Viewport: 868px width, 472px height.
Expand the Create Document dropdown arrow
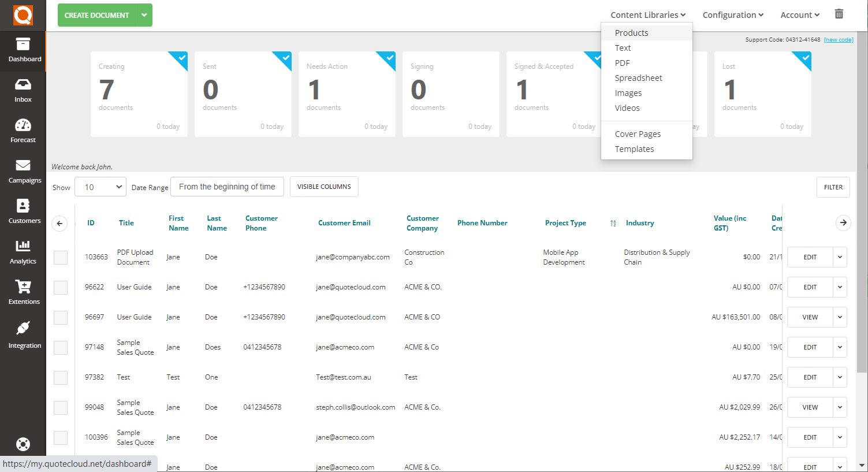(x=144, y=15)
